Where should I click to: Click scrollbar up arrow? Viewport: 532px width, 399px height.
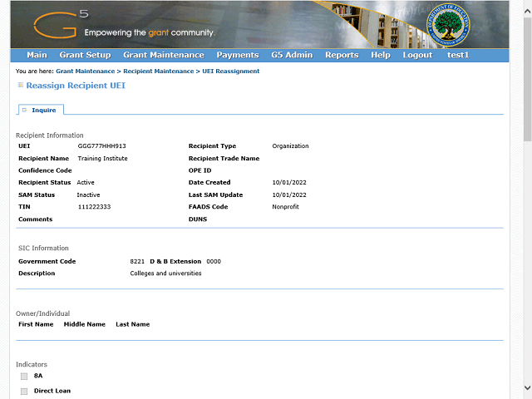click(x=527, y=11)
